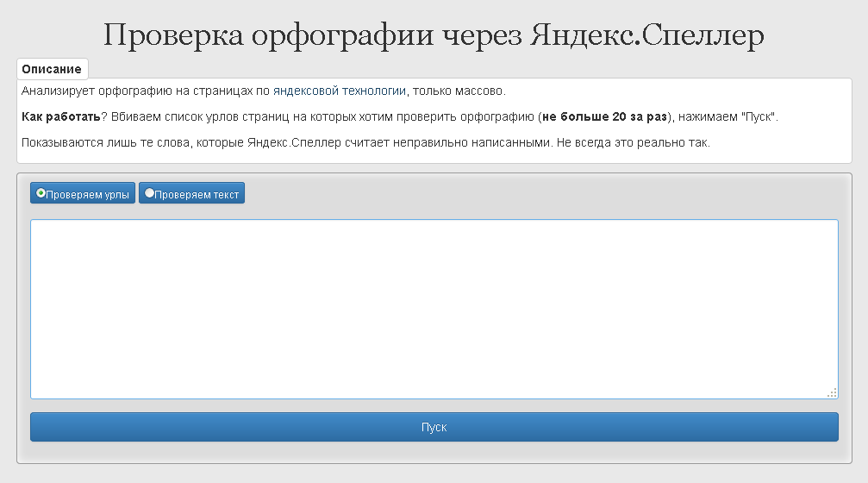Grab the textarea resize handle in its corner
This screenshot has width=868, height=483.
pos(832,392)
